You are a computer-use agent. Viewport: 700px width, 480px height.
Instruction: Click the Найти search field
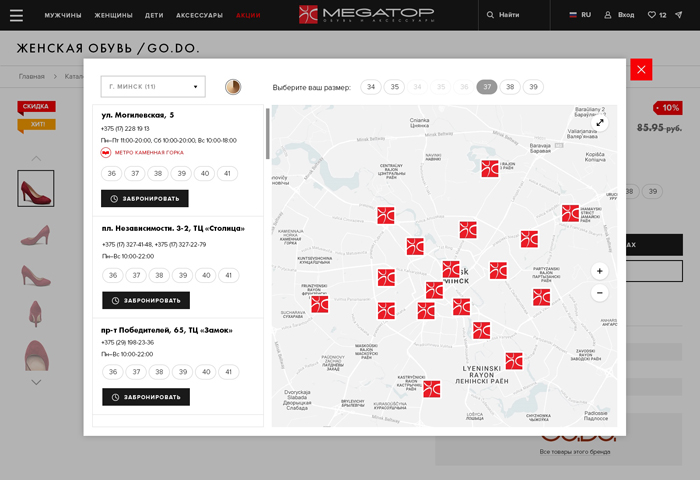coord(514,15)
